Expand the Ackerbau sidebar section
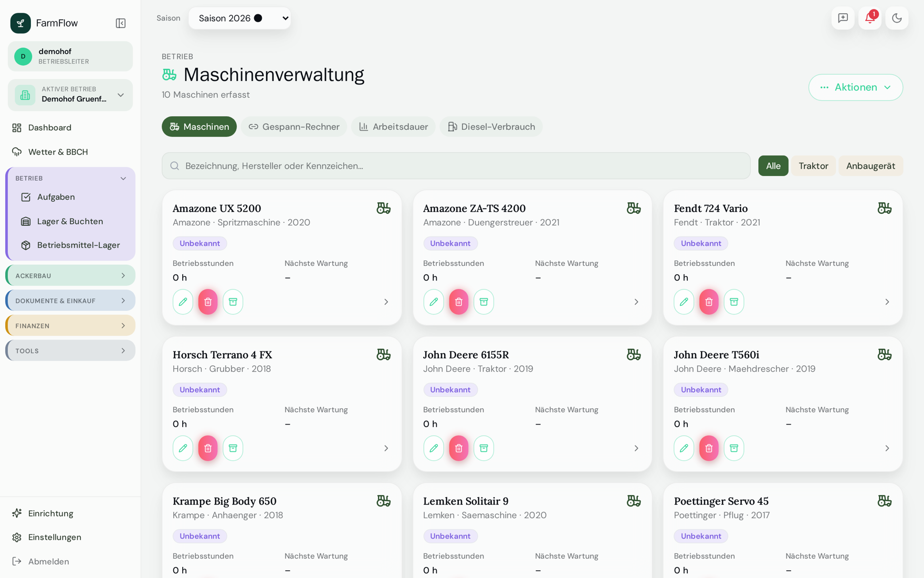924x578 pixels. coord(70,276)
